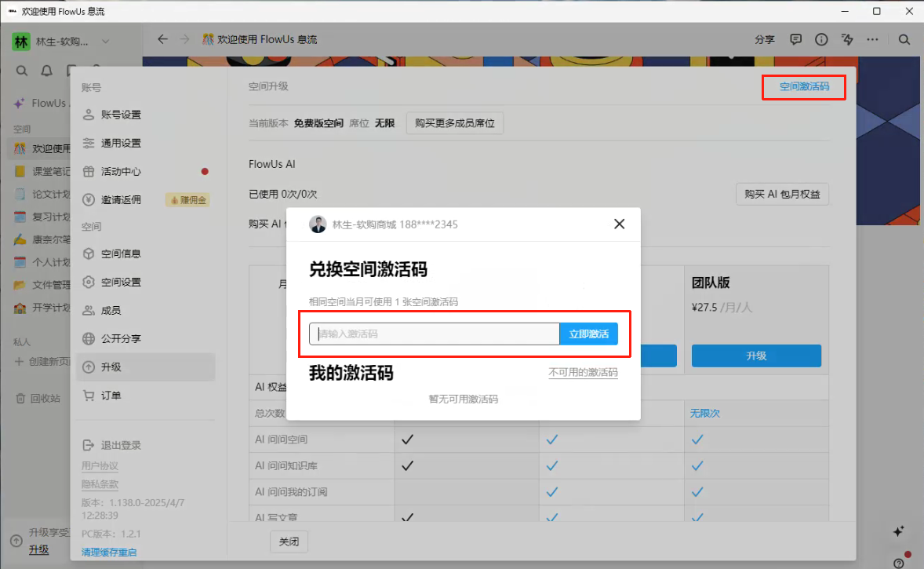Viewport: 924px width, 569px height.
Task: Select 升级 in the settings menu
Action: click(146, 367)
